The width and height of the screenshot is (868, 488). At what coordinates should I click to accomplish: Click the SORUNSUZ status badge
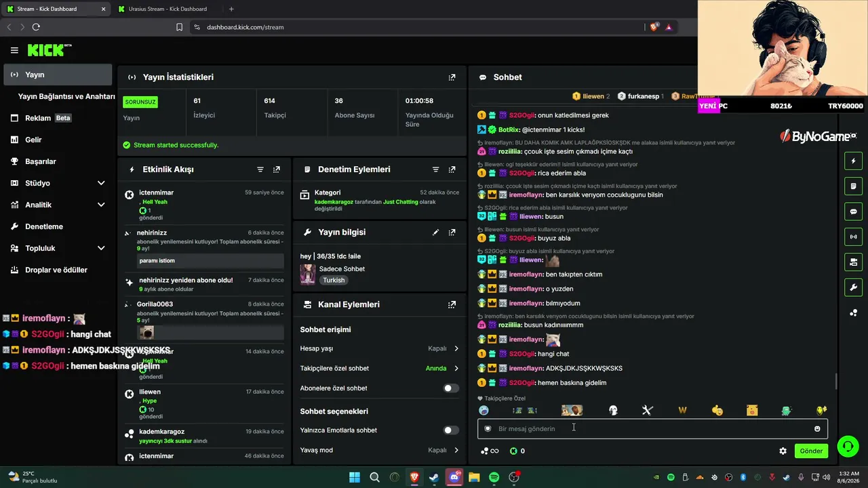click(x=140, y=102)
